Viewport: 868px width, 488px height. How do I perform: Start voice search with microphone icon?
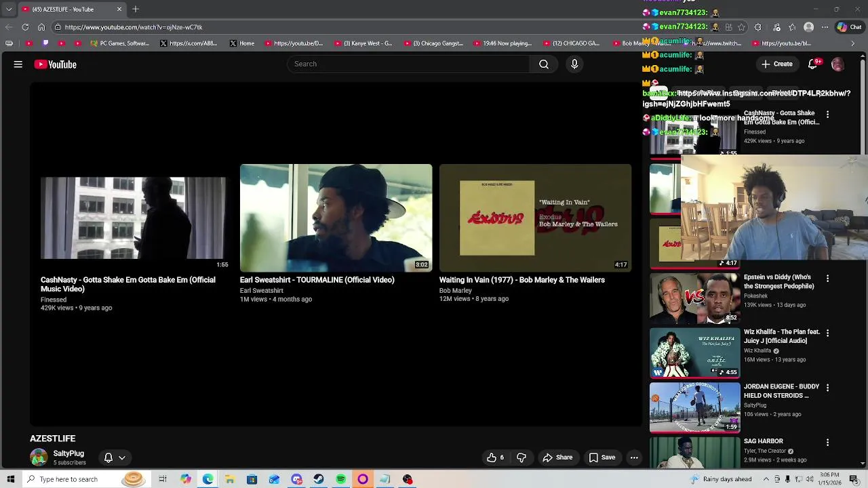[x=574, y=64]
